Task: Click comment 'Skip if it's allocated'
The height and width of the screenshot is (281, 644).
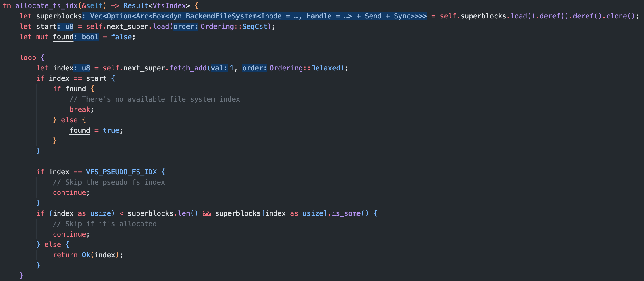Action: coord(105,224)
